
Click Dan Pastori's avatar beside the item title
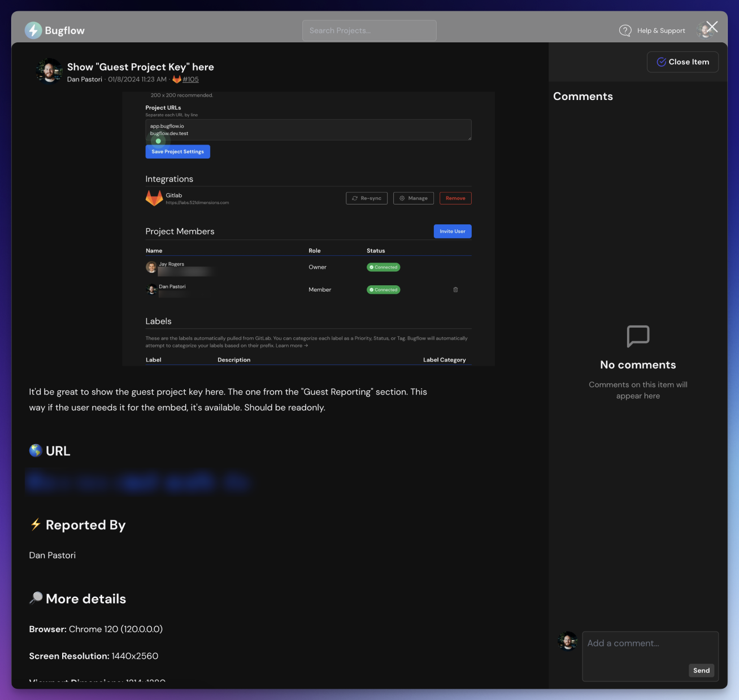pos(49,71)
